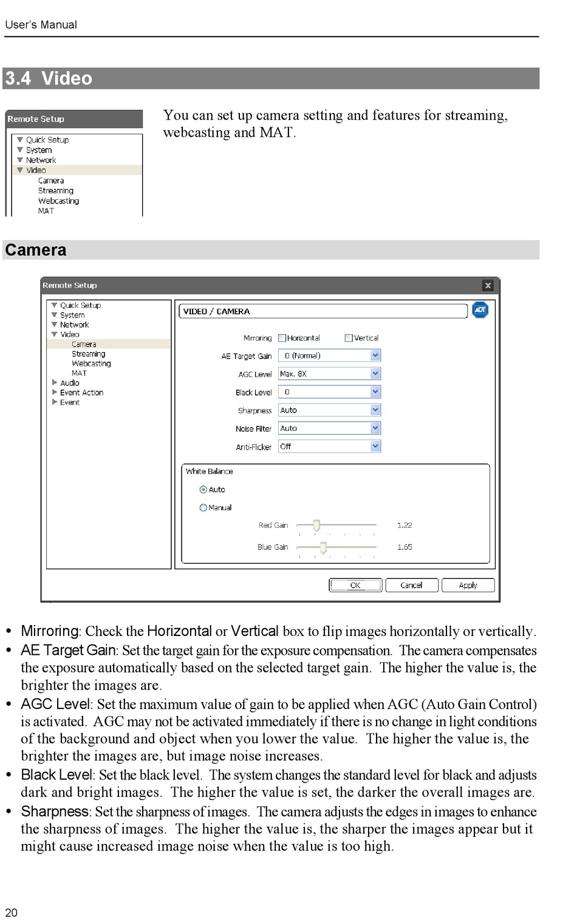Select Camera in the dialog tree

(84, 344)
